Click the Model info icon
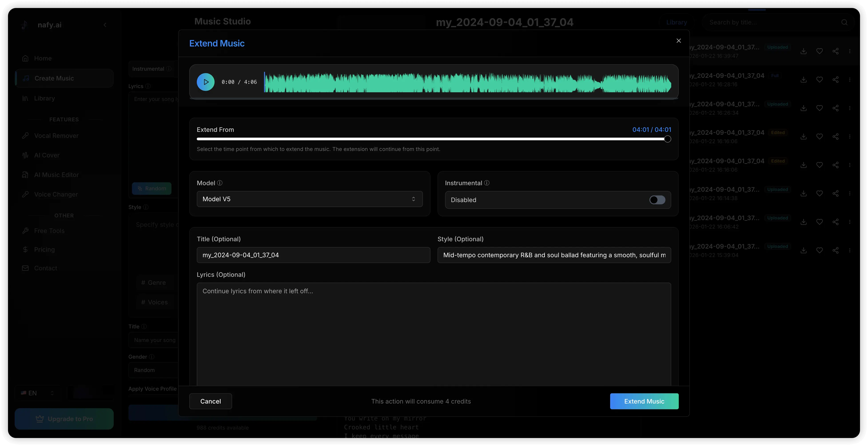This screenshot has width=868, height=446. click(220, 183)
